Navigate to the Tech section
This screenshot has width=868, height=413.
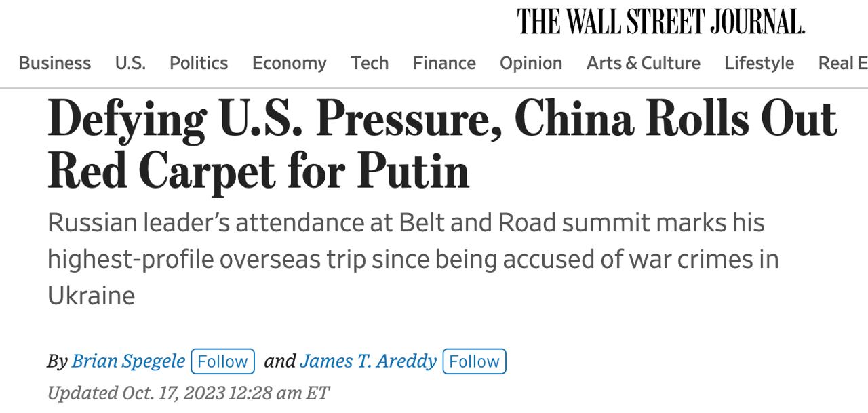[370, 63]
